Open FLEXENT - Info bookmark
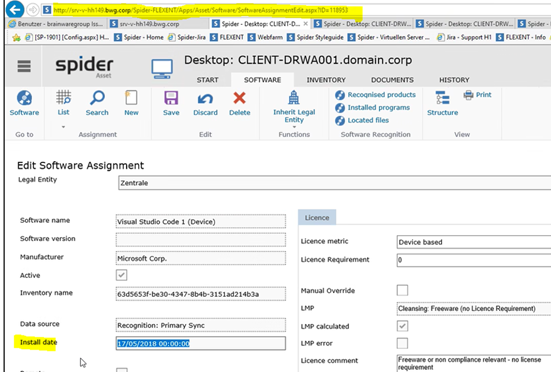This screenshot has width=551, height=372. [521, 37]
